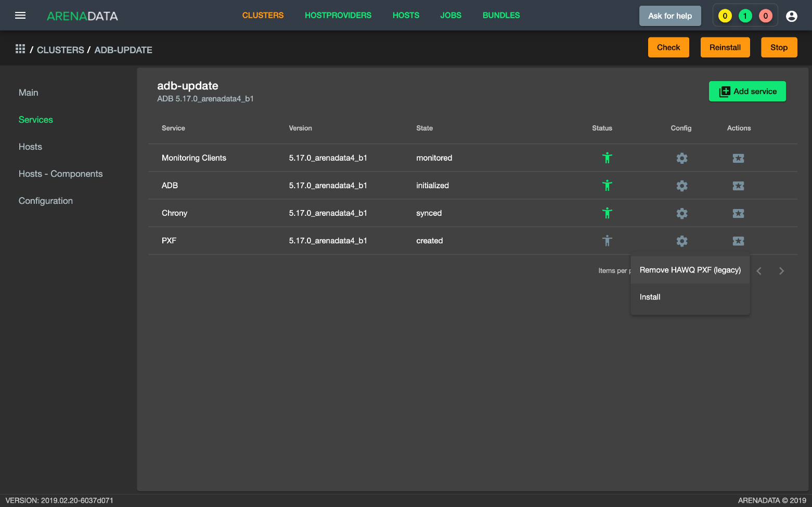This screenshot has width=812, height=507.
Task: Open the user account profile icon
Action: [x=791, y=16]
